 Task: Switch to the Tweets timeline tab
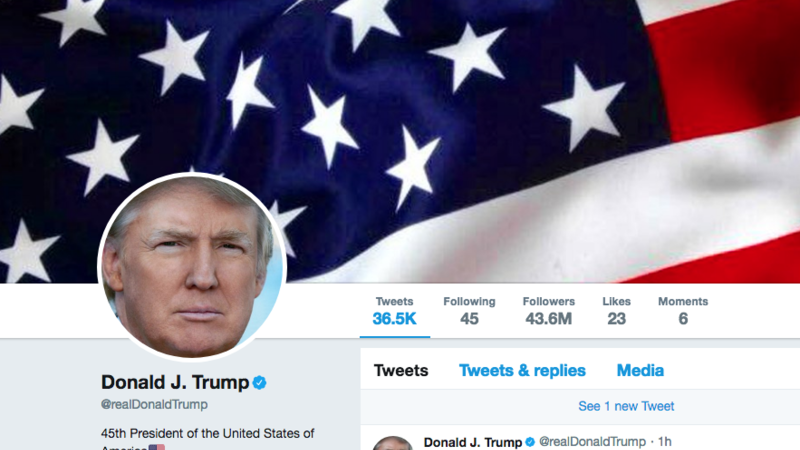(401, 370)
